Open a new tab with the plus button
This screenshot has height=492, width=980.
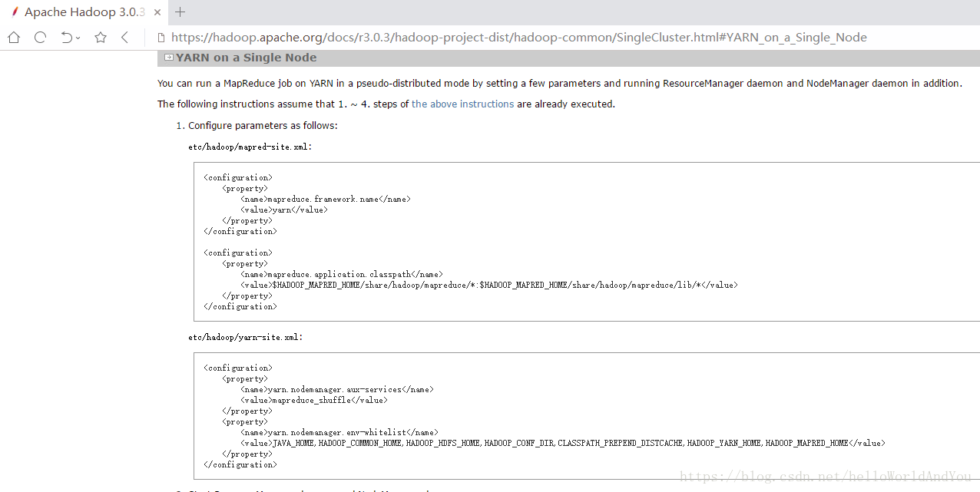pos(180,12)
